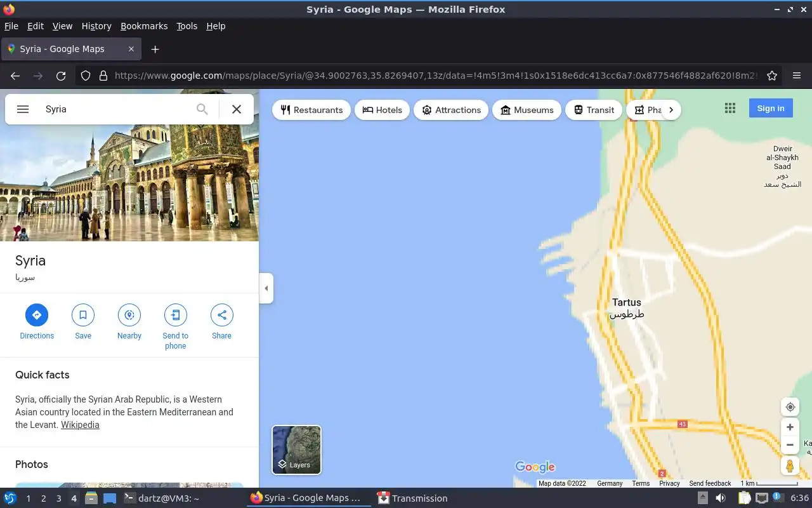Zoom in the map
This screenshot has width=812, height=508.
[790, 427]
